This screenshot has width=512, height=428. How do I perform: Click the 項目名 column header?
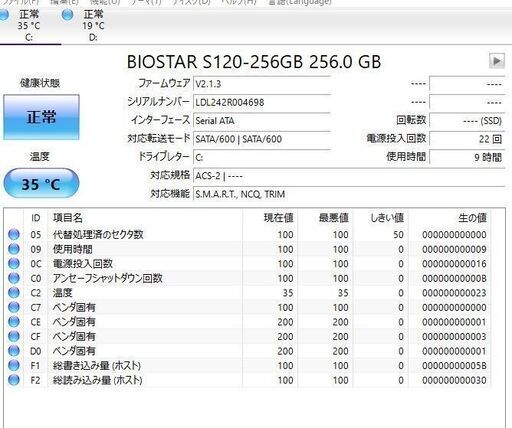point(145,218)
